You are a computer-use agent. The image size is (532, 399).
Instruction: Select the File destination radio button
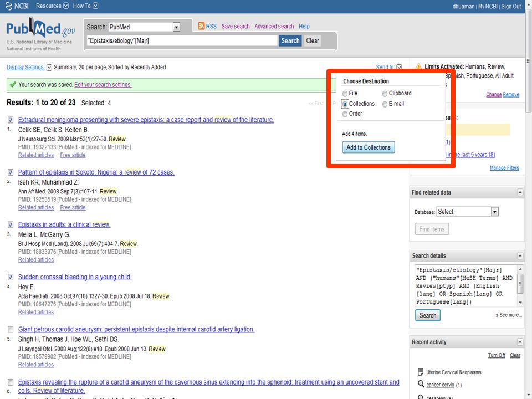click(345, 93)
